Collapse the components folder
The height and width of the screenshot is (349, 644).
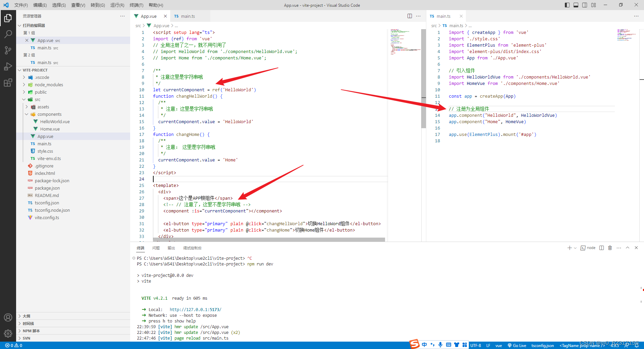click(x=27, y=114)
